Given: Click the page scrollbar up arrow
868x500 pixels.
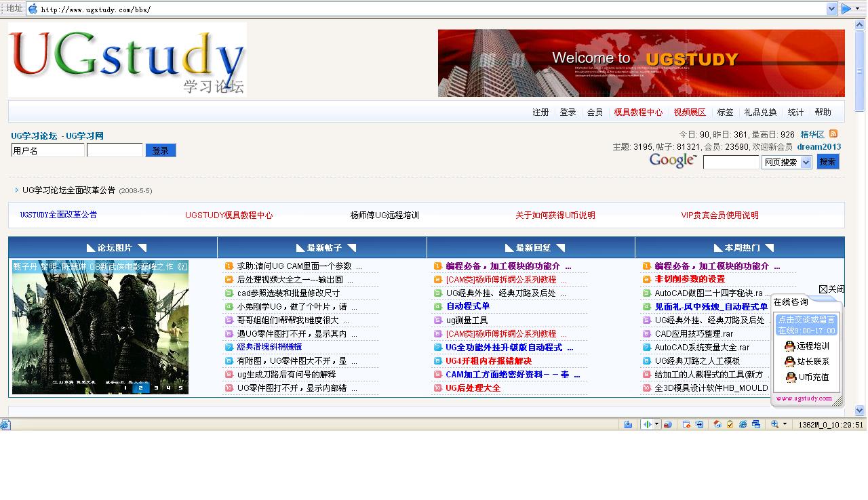Looking at the screenshot, I should pyautogui.click(x=860, y=25).
